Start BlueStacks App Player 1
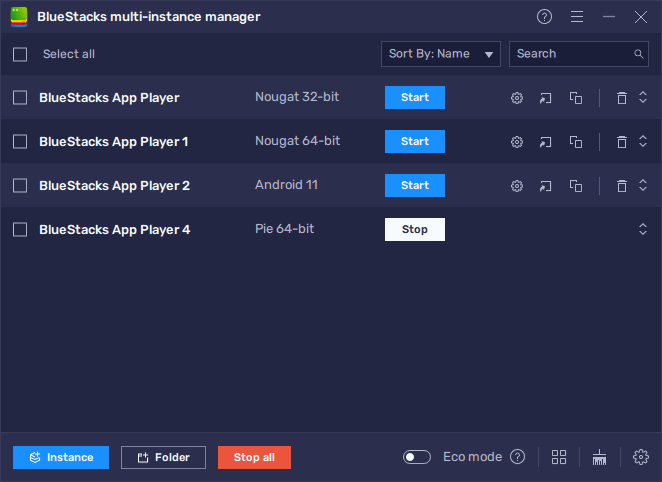Image resolution: width=662 pixels, height=482 pixels. point(414,142)
